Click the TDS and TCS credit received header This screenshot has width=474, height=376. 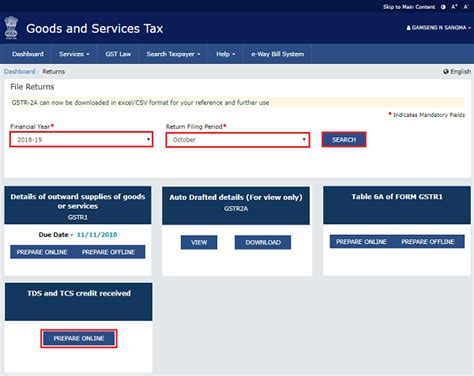coord(79,301)
